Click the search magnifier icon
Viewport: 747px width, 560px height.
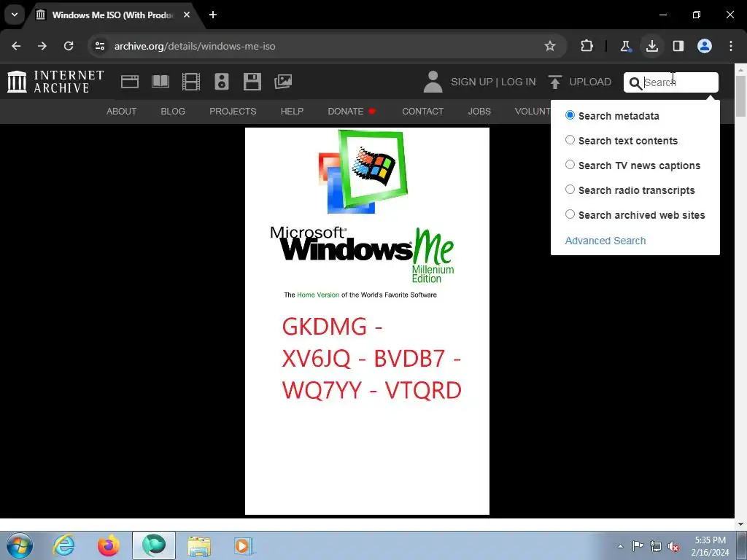635,83
